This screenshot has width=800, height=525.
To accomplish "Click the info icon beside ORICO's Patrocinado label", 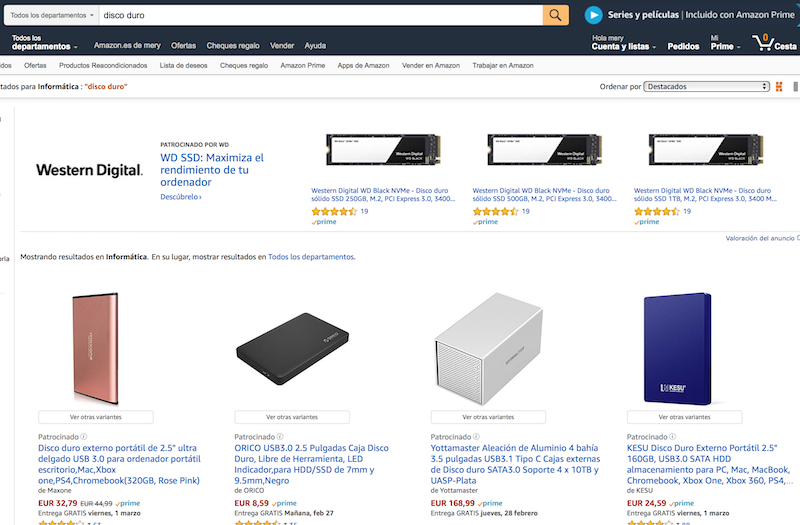I will tap(280, 436).
